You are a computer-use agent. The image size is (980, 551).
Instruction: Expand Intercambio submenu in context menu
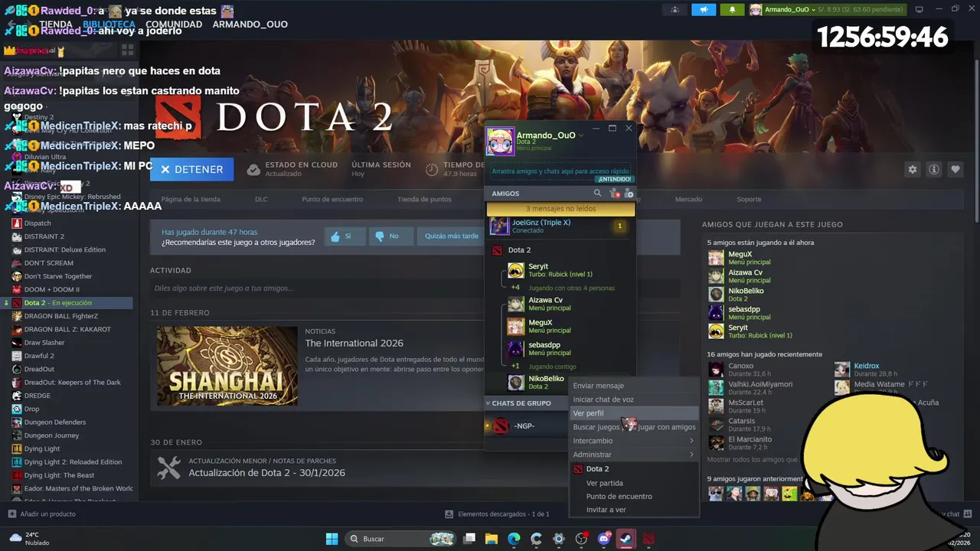pos(634,441)
